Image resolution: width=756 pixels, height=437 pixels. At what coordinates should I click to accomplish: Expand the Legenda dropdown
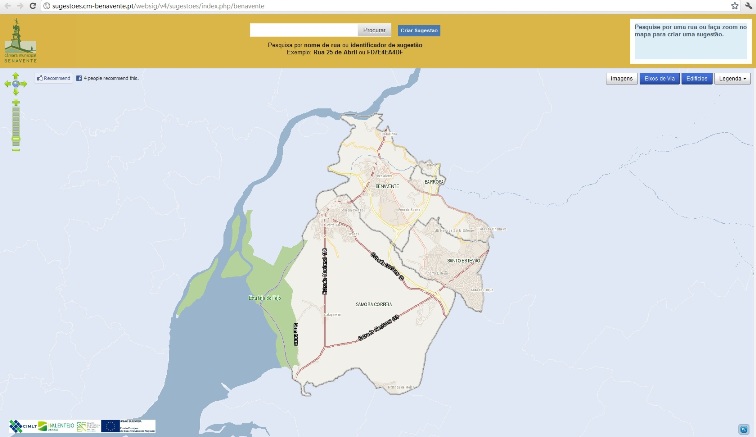click(x=733, y=78)
